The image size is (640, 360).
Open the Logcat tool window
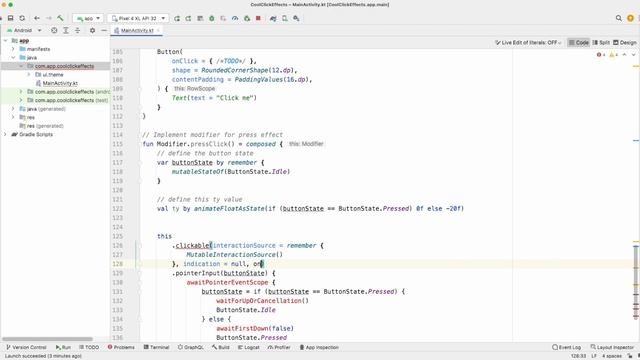tap(249, 347)
